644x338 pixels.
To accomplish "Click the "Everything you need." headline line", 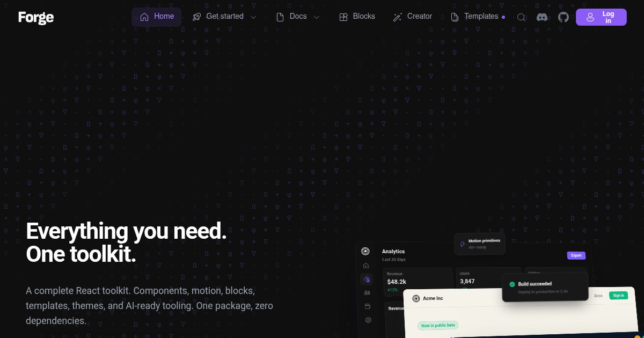I will click(x=126, y=231).
